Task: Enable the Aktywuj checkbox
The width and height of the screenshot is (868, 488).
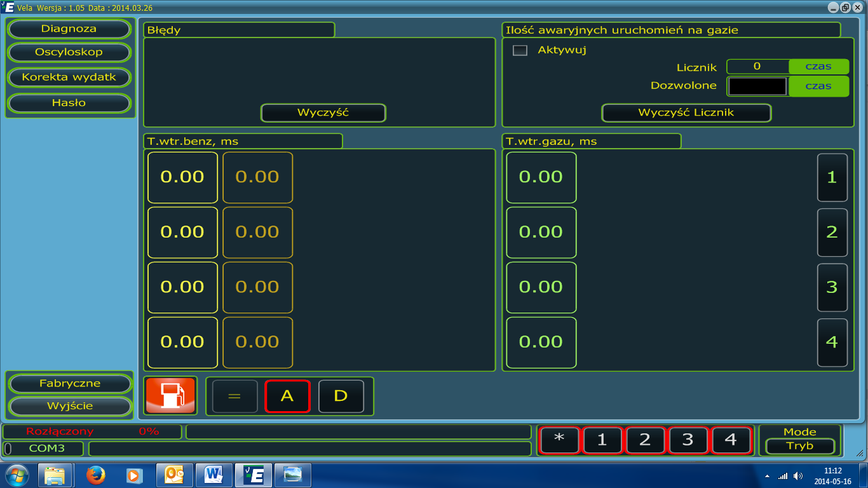Action: (520, 50)
